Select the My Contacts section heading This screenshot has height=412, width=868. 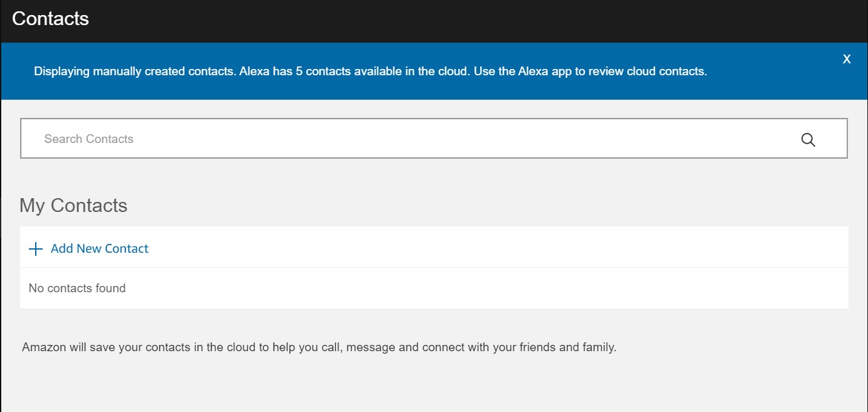tap(73, 206)
